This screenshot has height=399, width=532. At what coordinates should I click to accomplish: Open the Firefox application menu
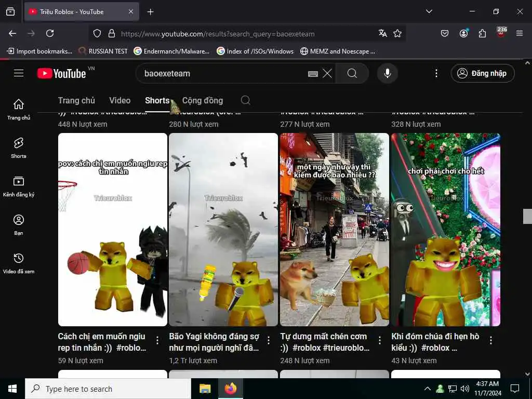tap(520, 33)
